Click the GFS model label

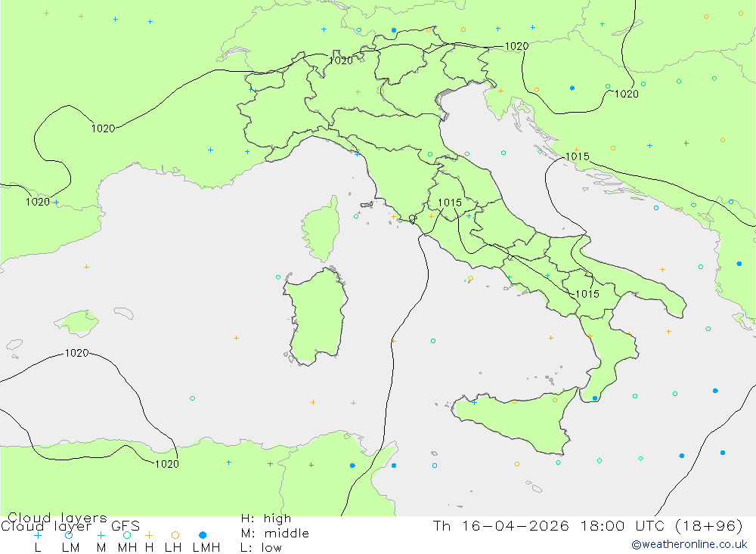[x=125, y=526]
